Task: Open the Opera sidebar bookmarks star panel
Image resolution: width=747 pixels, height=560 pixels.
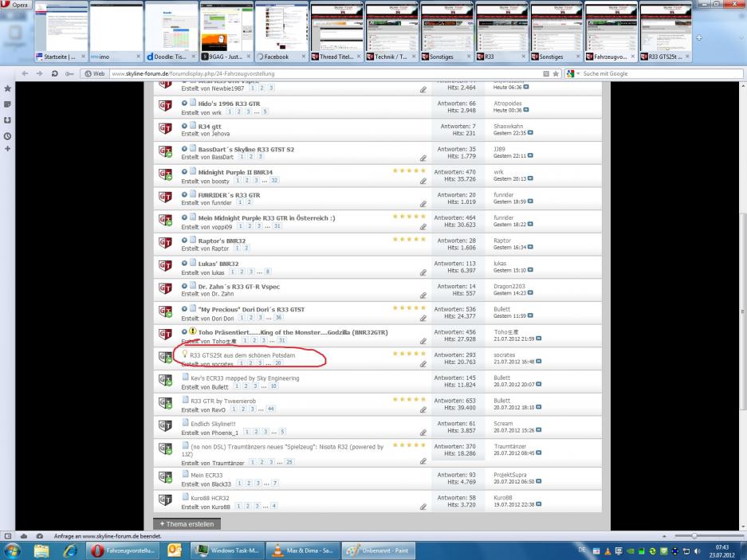Action: coord(8,88)
